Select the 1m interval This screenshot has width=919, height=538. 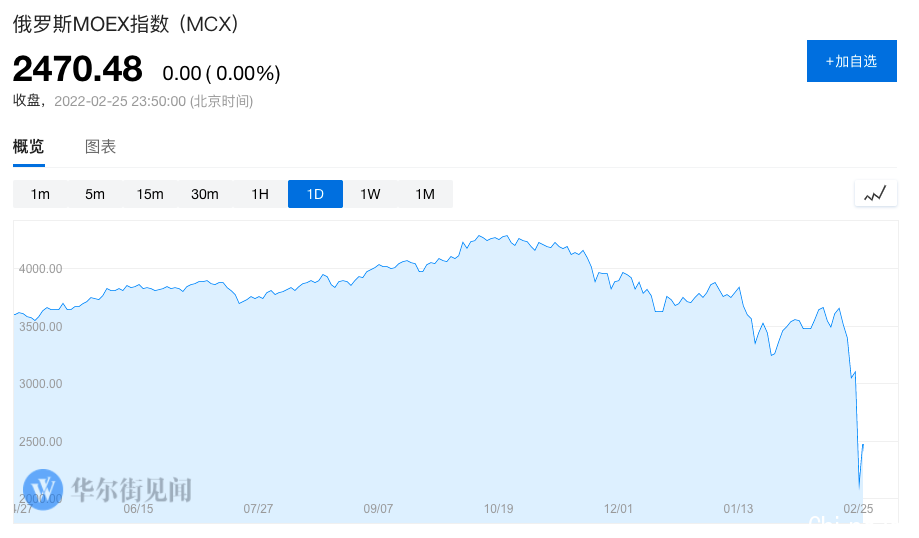pyautogui.click(x=40, y=194)
